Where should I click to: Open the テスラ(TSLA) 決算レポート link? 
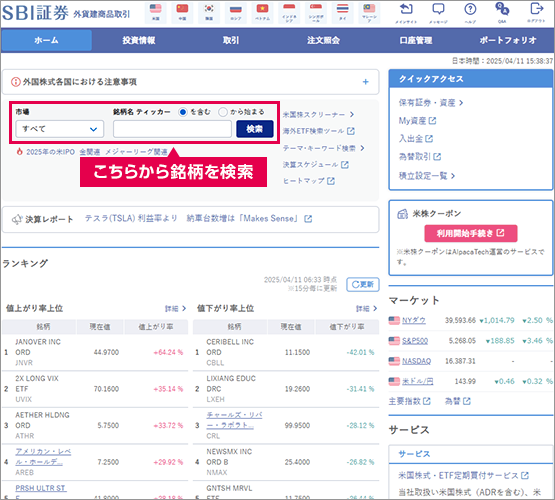point(198,219)
